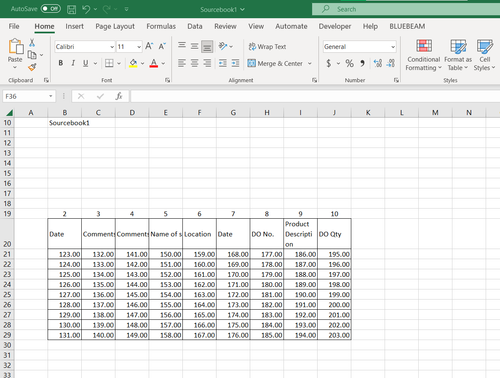Expand the Paste options arrow
The image size is (500, 378).
click(15, 68)
